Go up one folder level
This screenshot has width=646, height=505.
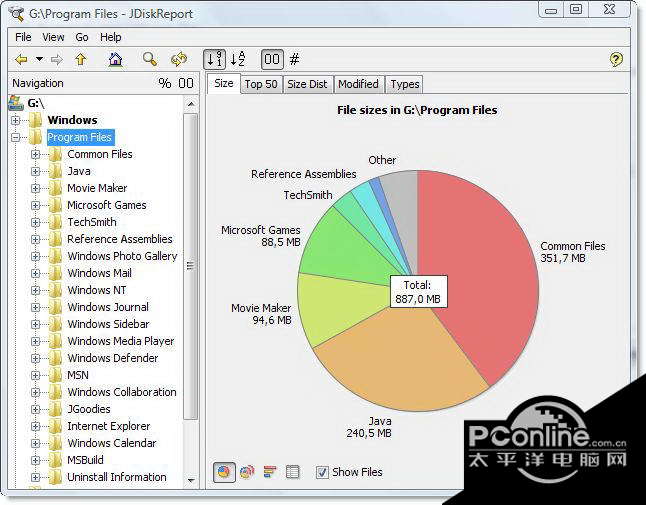tap(81, 59)
